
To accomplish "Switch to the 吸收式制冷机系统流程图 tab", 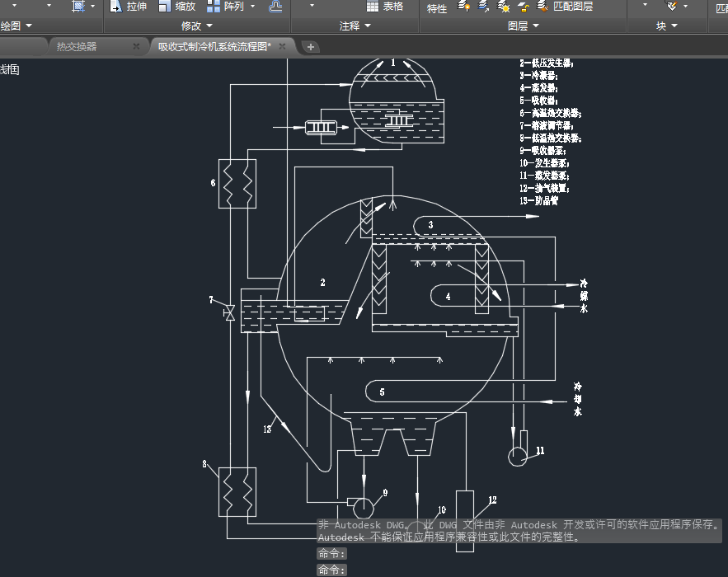I will [x=214, y=46].
